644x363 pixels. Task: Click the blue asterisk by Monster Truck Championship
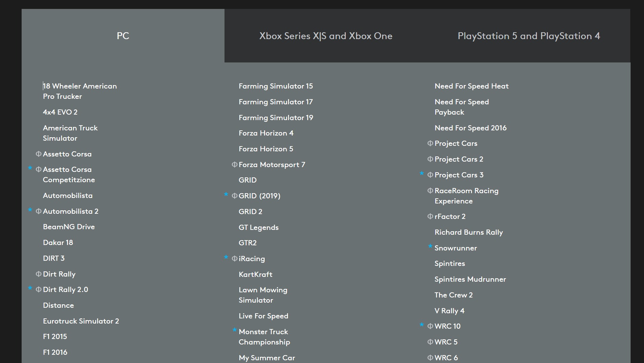(x=234, y=330)
